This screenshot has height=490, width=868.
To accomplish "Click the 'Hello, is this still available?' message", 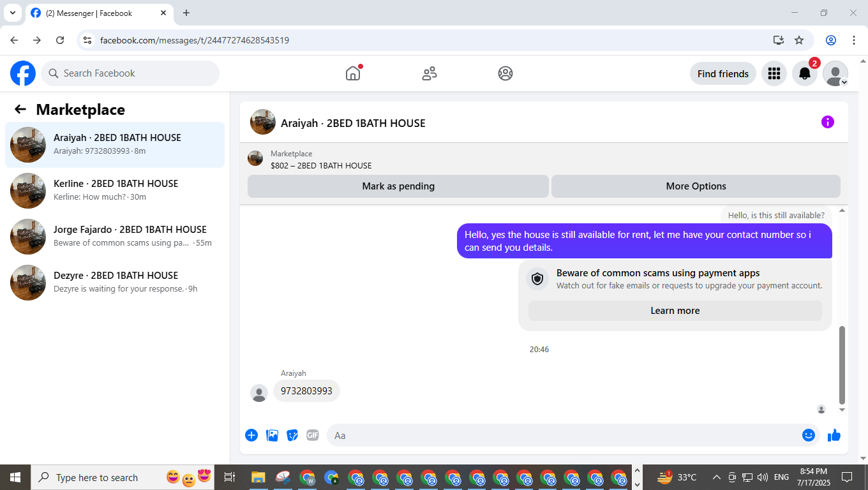I will (776, 215).
